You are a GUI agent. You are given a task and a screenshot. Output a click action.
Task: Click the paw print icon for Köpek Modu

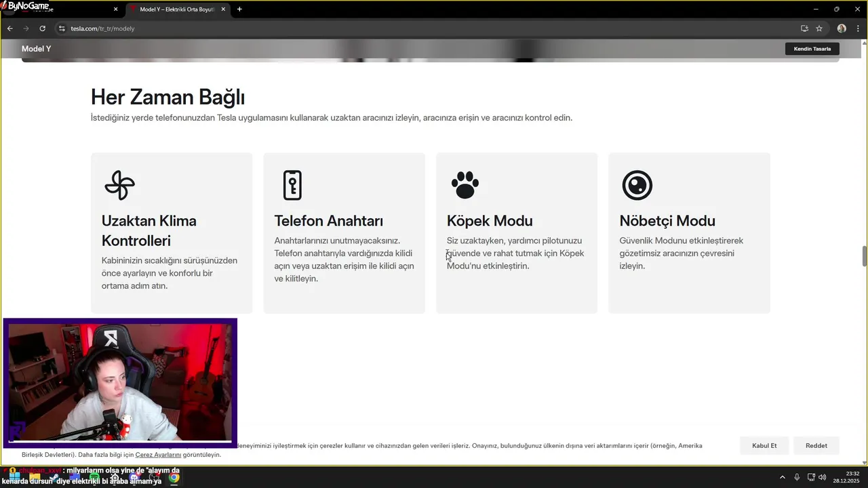[465, 185]
